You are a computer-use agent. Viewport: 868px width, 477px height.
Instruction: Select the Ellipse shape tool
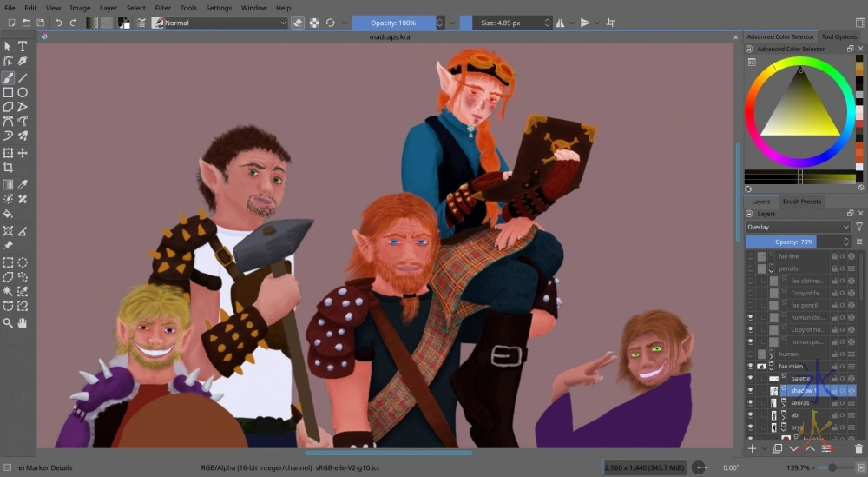[23, 92]
